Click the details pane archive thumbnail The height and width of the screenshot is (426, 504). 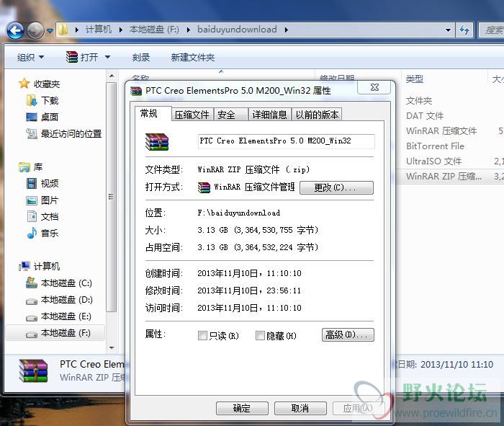33,370
